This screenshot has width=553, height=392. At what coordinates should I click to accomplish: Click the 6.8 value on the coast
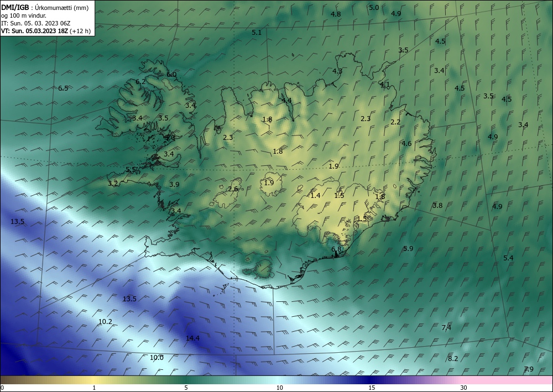(336, 249)
